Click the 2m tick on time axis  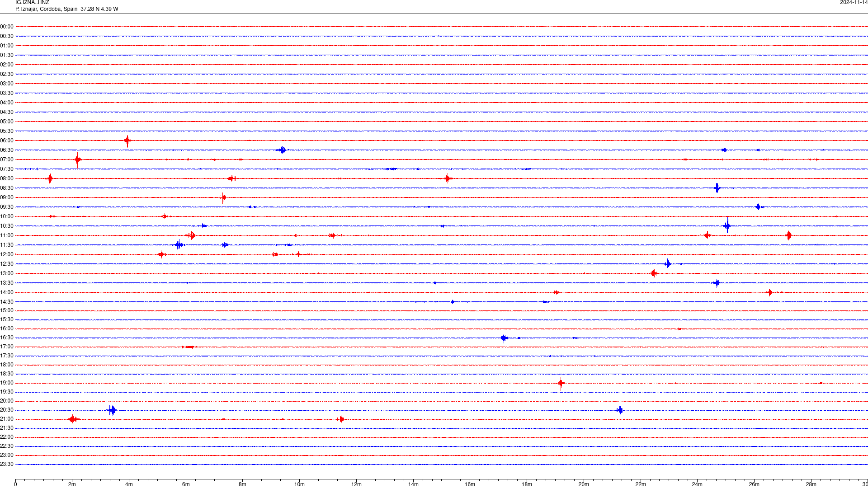72,484
